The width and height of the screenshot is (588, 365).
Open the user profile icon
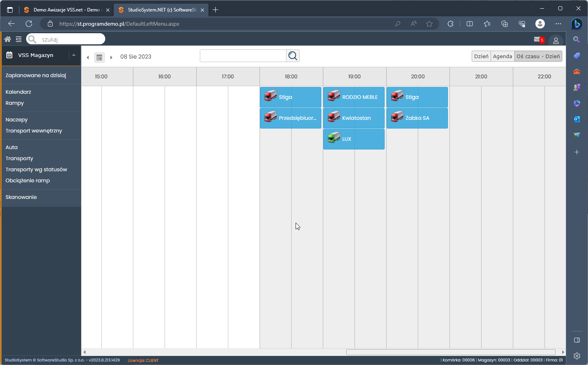click(556, 40)
